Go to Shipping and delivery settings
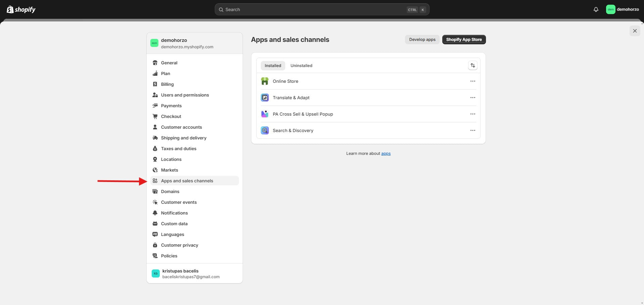This screenshot has height=305, width=644. click(x=184, y=138)
